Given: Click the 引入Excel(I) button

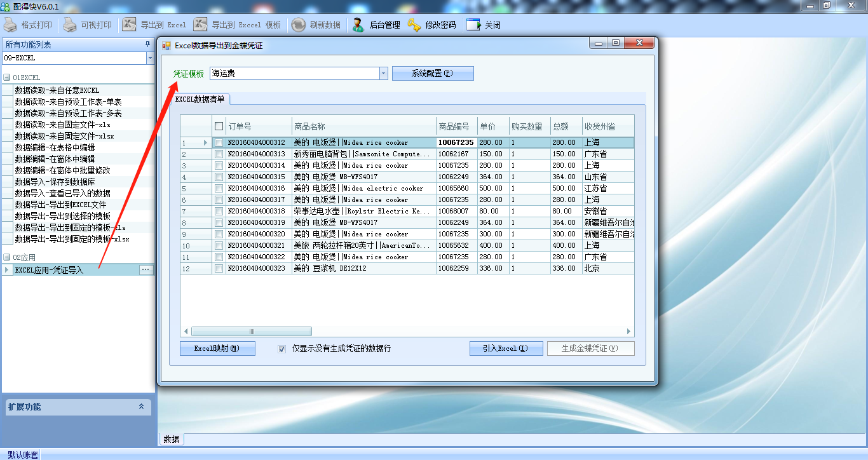Looking at the screenshot, I should click(506, 348).
